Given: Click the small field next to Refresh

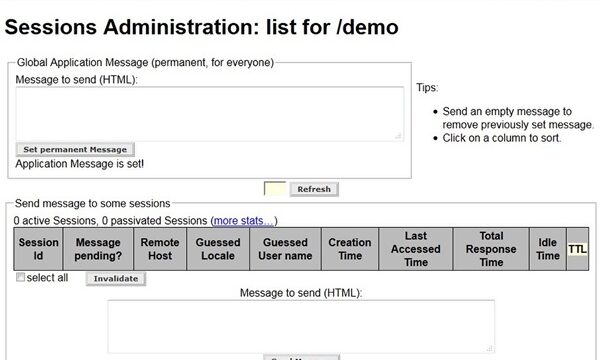Looking at the screenshot, I should click(x=275, y=189).
